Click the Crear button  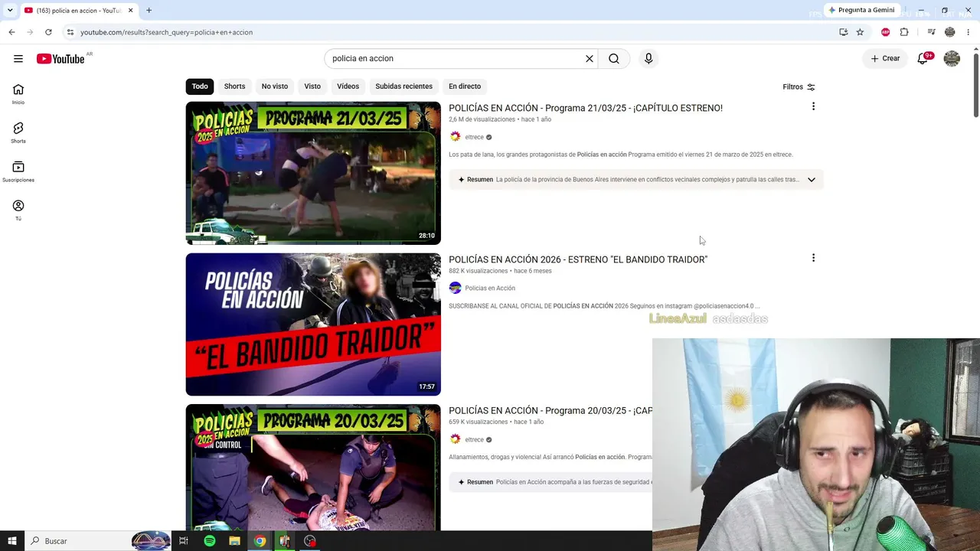click(x=885, y=59)
